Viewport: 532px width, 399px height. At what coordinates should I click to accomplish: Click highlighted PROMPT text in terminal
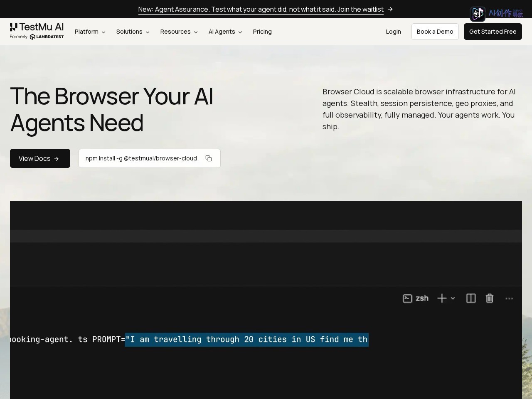(247, 340)
